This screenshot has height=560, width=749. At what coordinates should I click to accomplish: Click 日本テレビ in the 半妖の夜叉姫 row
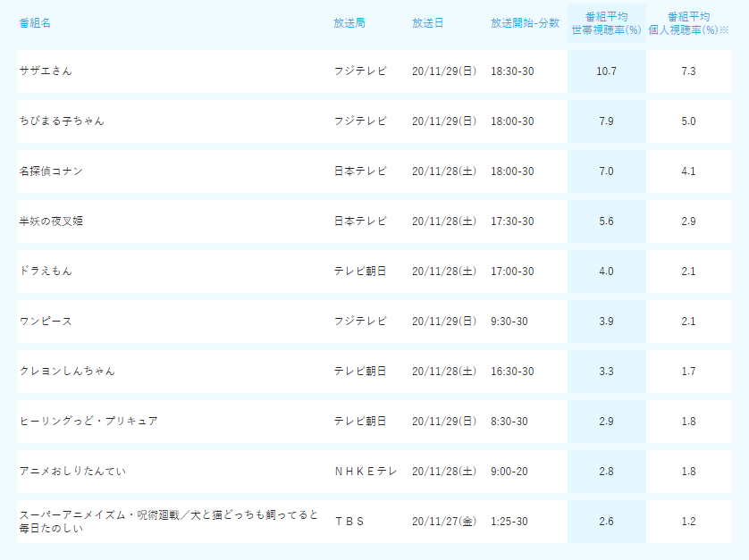[360, 221]
